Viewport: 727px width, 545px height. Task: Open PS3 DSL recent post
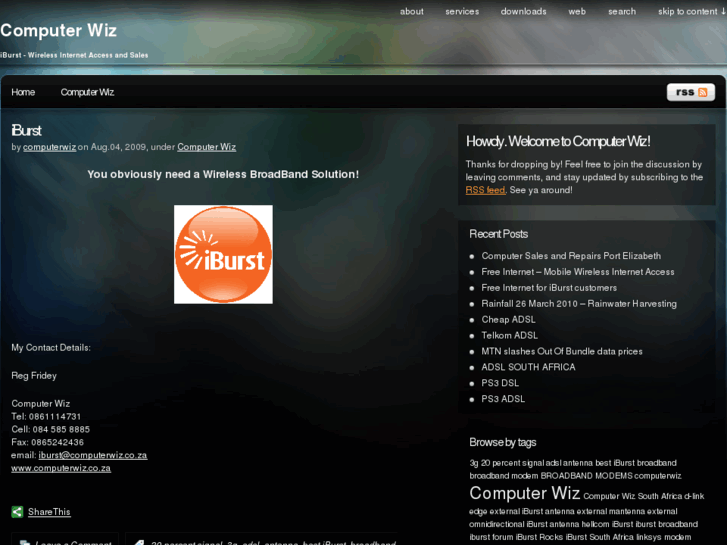[x=500, y=383]
